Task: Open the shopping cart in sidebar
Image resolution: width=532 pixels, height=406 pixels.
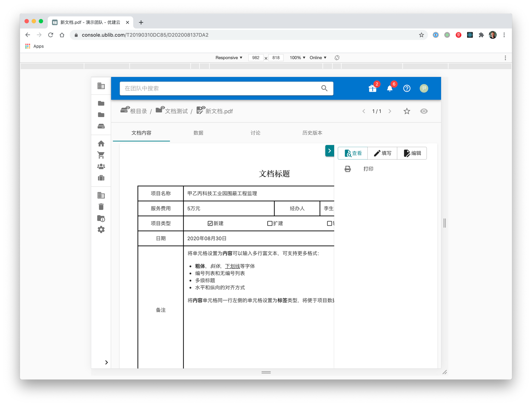Action: tap(101, 155)
